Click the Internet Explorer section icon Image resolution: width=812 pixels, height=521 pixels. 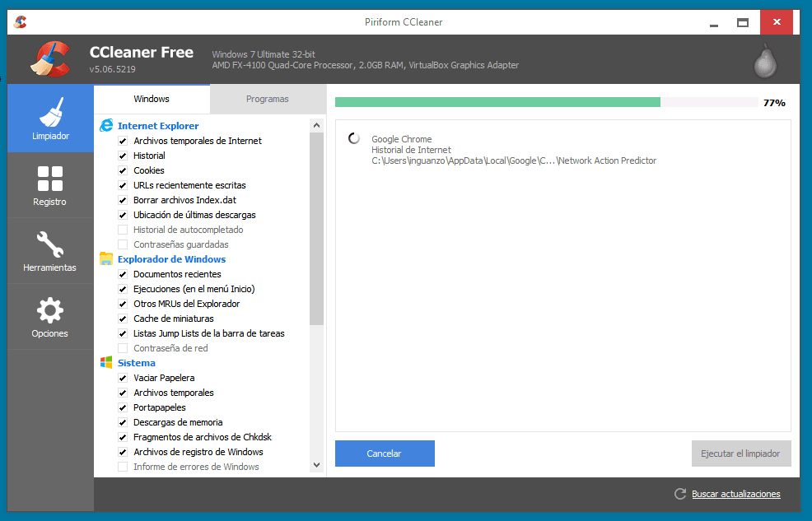click(x=106, y=125)
